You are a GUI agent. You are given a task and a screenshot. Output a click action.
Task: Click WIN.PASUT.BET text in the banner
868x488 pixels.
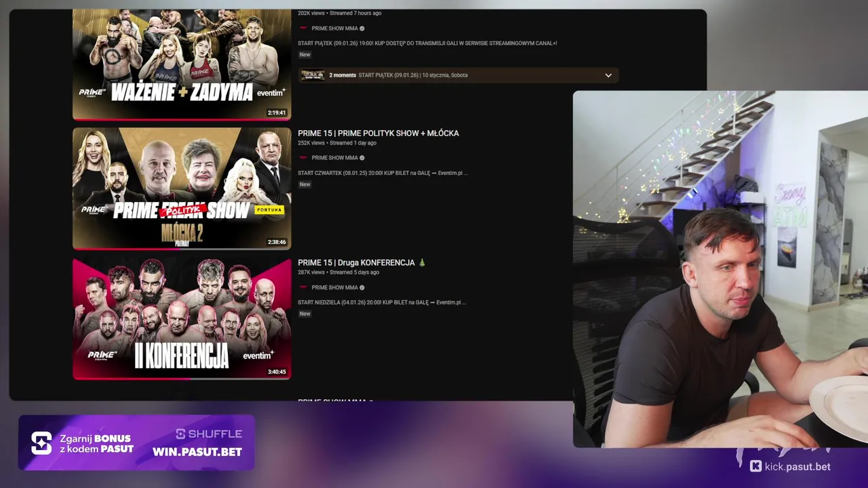click(197, 452)
